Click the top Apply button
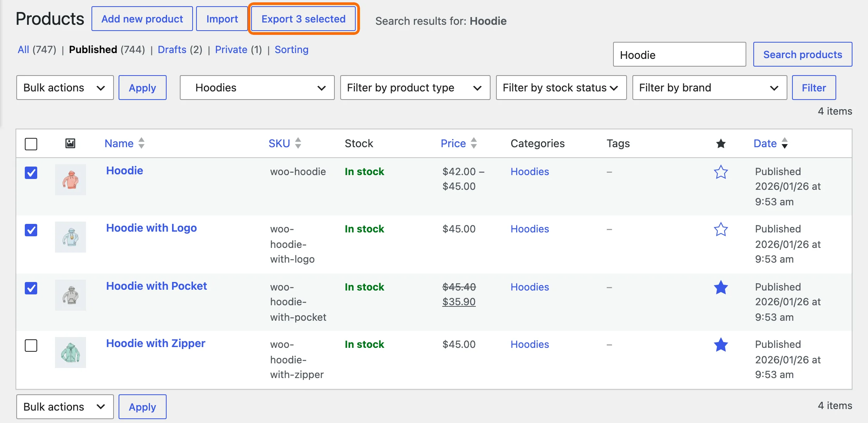Screen dimensions: 868x423 143,88
